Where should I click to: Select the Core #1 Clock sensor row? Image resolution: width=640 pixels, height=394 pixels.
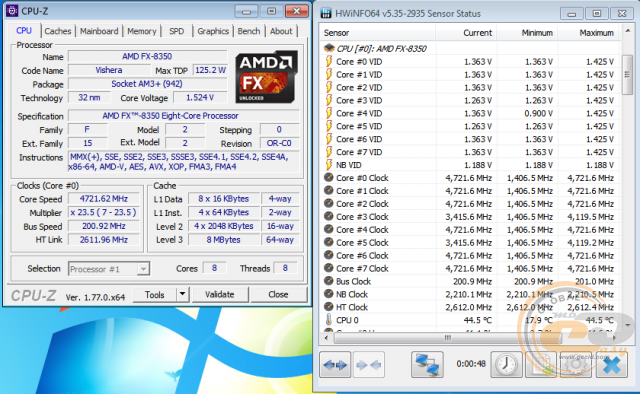point(470,191)
